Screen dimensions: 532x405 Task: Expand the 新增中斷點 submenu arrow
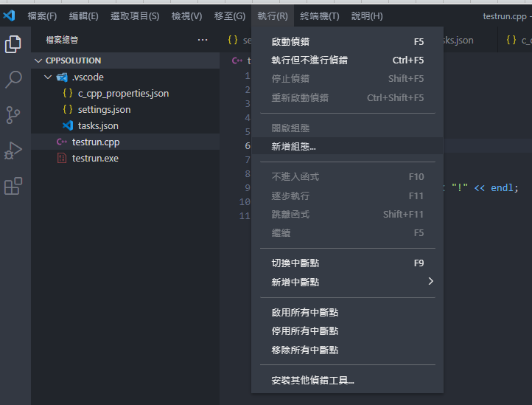point(431,281)
